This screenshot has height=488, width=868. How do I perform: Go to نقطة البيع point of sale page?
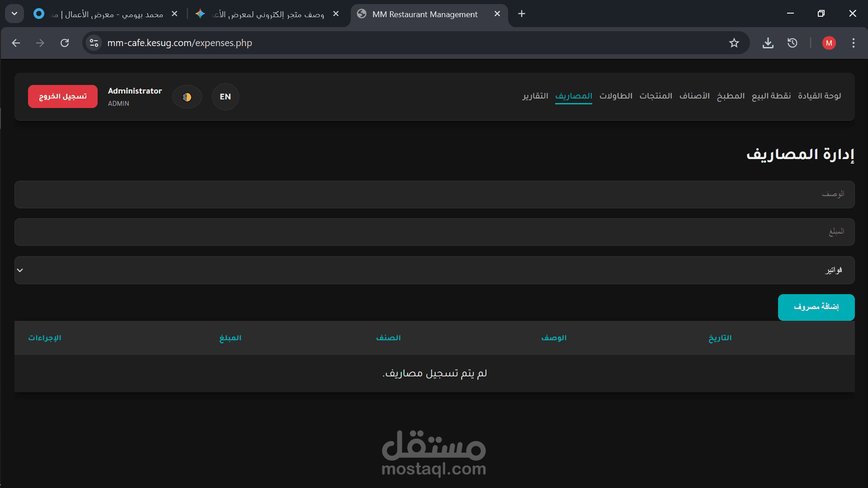coord(771,96)
